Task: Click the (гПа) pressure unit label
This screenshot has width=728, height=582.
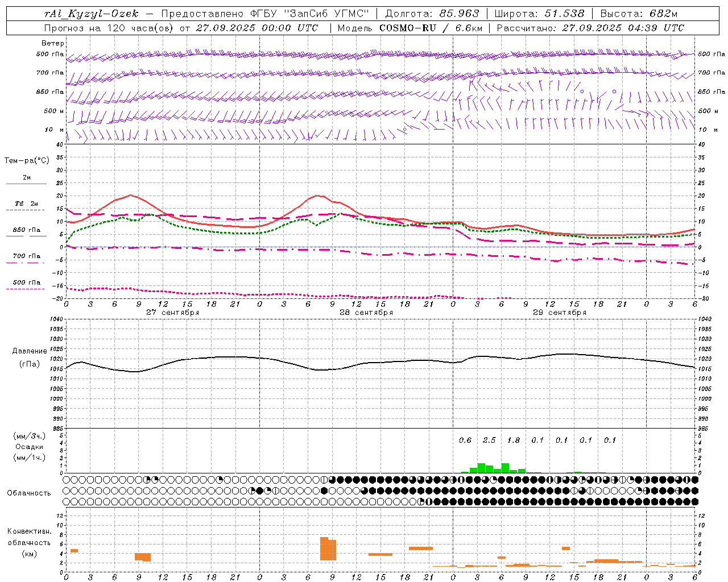Action: [x=30, y=364]
